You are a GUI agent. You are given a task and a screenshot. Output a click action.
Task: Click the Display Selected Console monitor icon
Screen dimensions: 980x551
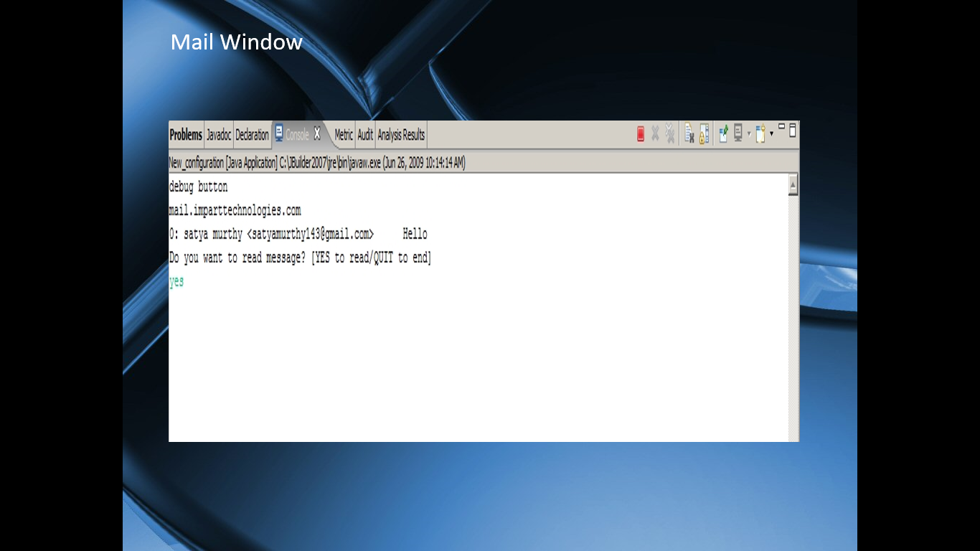(x=738, y=133)
